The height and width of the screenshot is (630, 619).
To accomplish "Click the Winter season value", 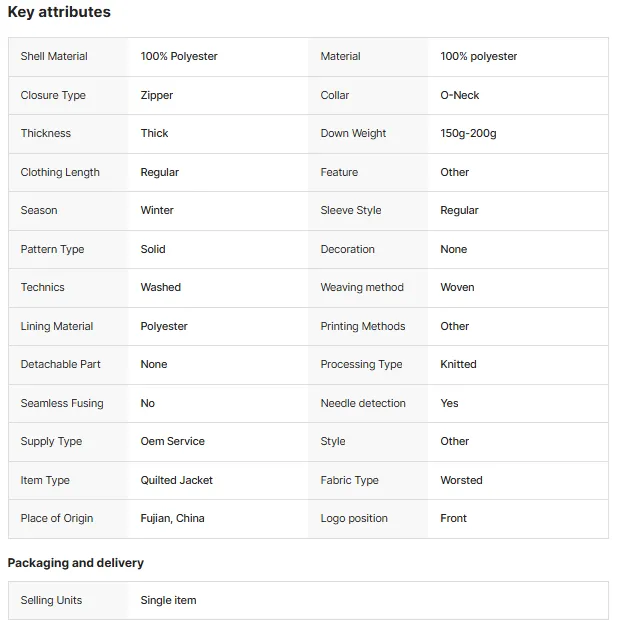I will click(x=157, y=210).
